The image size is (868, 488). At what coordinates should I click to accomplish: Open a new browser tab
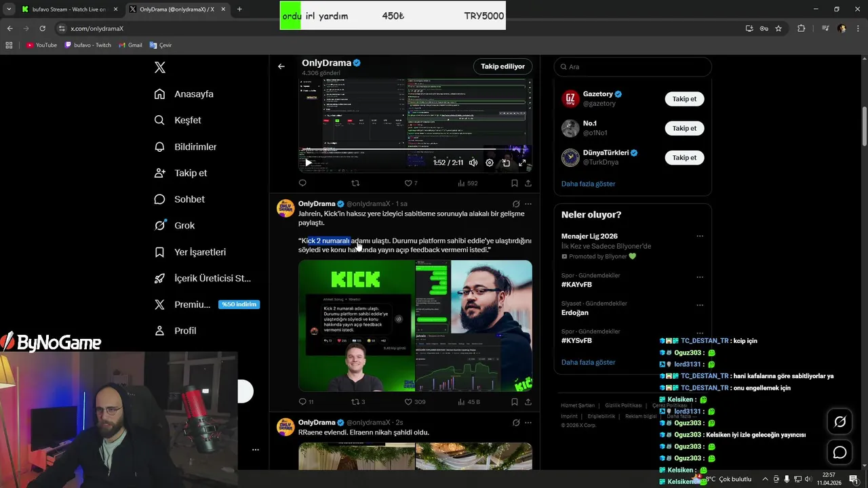tap(239, 9)
